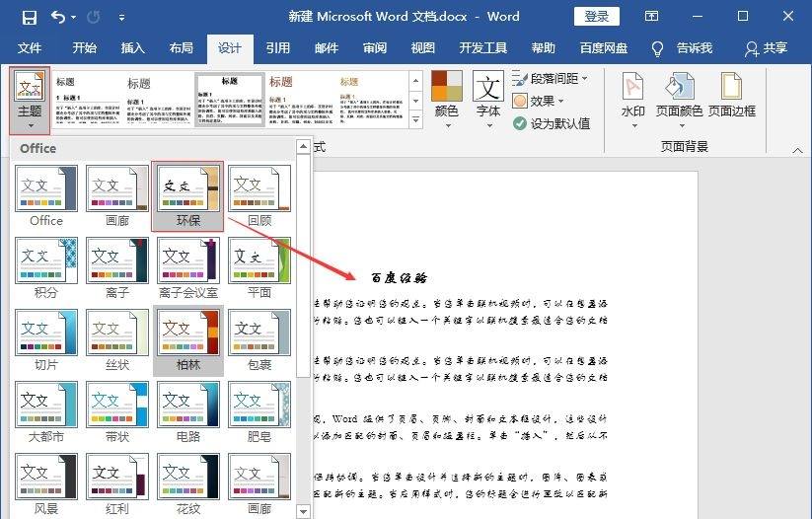Open the 效果 theme effects dropdown
This screenshot has width=812, height=519.
tap(538, 101)
